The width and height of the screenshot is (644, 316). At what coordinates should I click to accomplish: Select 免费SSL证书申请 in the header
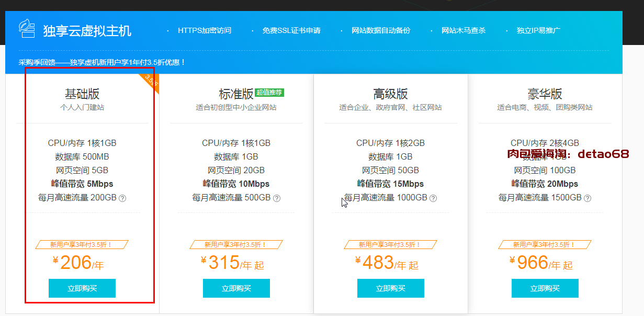pyautogui.click(x=291, y=30)
